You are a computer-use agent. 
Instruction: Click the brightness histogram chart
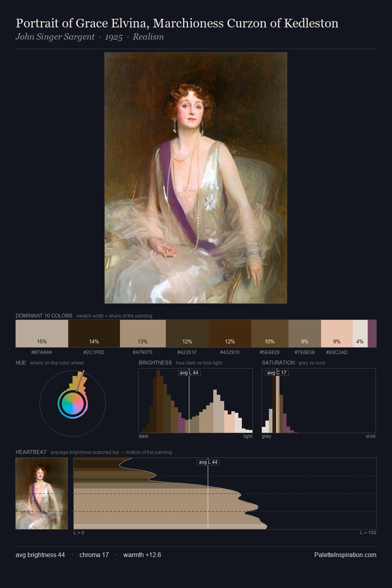click(196, 401)
